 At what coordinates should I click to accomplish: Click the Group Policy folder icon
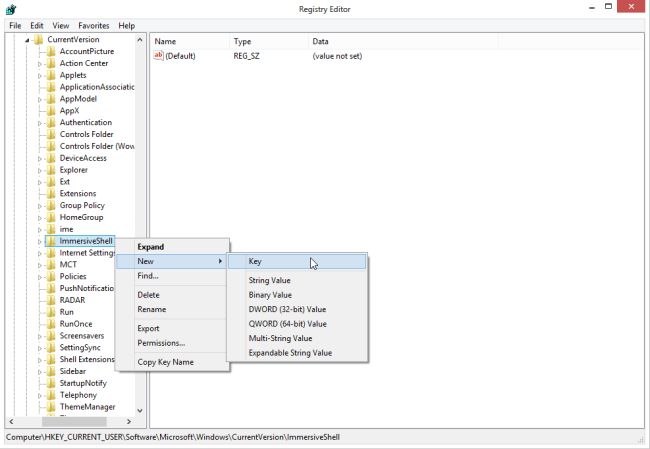51,206
